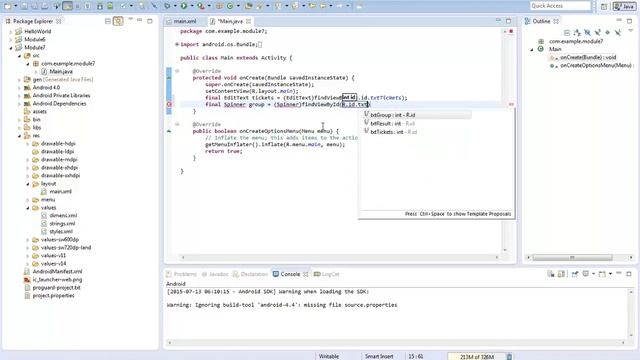Collapse the res folder node
This screenshot has width=640, height=360.
[x=19, y=136]
